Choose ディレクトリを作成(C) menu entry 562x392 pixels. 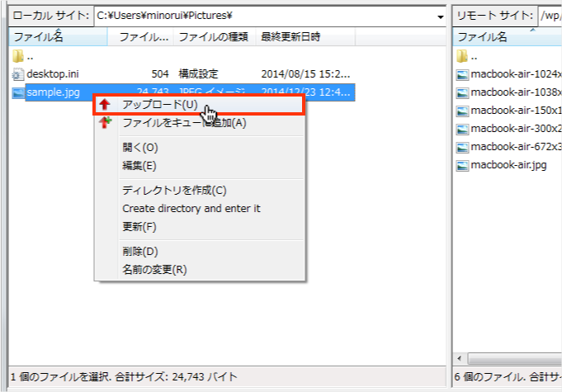[199, 191]
